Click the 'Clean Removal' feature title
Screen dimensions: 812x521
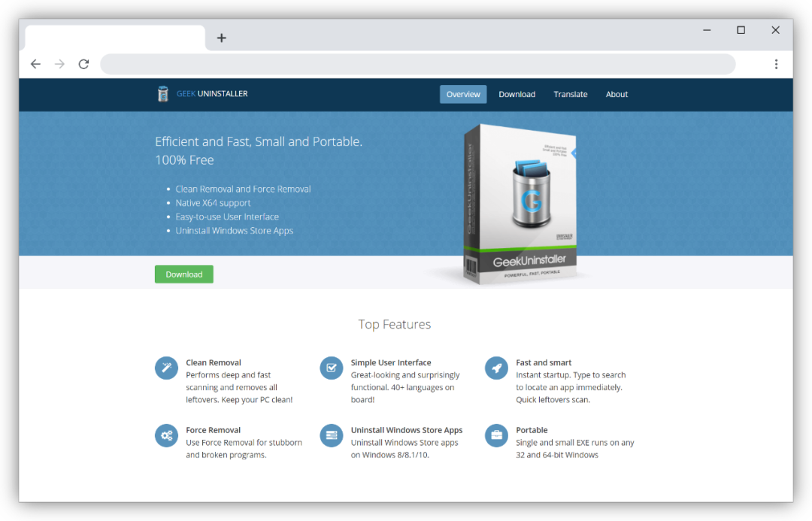[x=214, y=362]
